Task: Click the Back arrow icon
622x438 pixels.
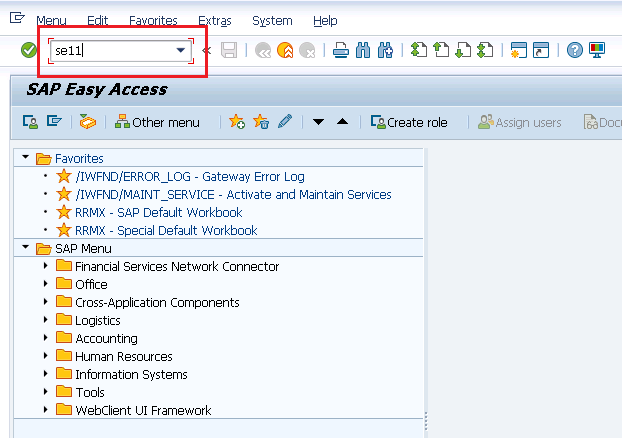Action: pyautogui.click(x=263, y=50)
